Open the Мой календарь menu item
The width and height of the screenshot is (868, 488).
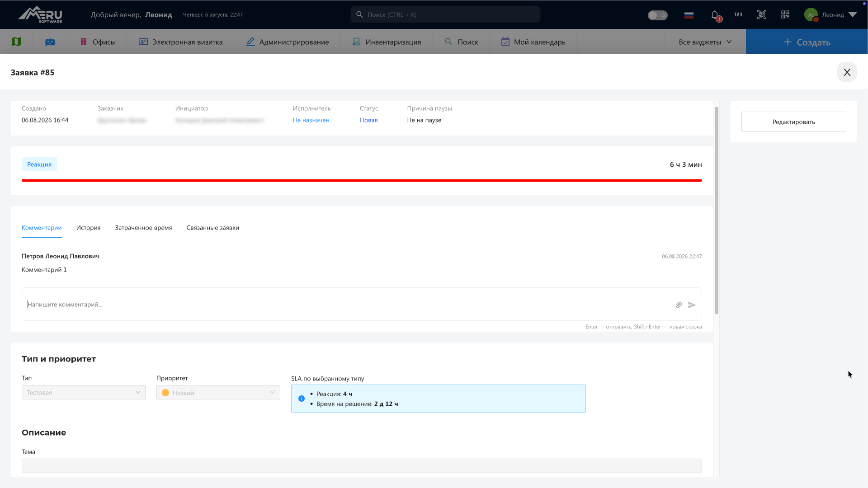[x=533, y=42]
